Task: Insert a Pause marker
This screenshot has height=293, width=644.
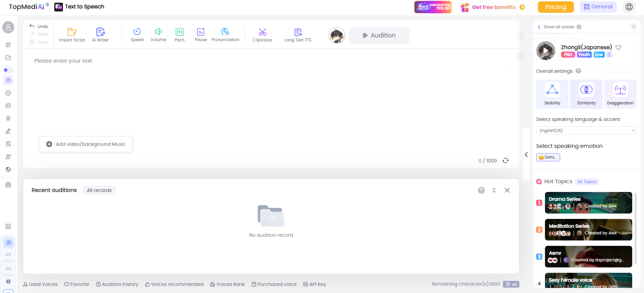Action: point(200,35)
